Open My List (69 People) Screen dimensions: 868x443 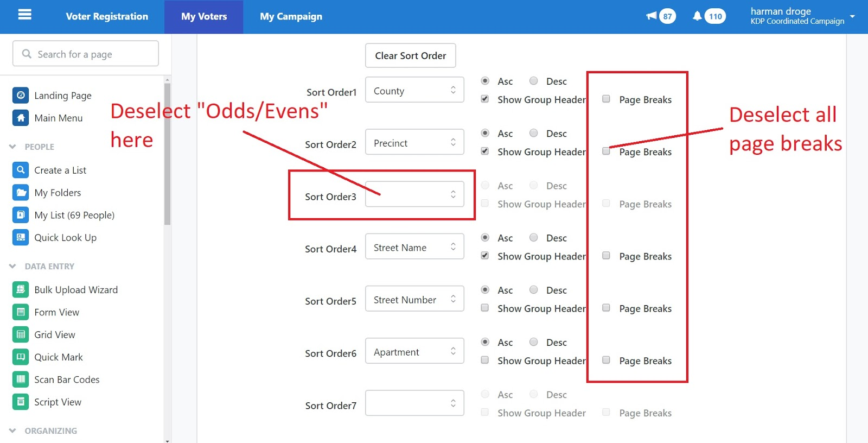point(74,215)
